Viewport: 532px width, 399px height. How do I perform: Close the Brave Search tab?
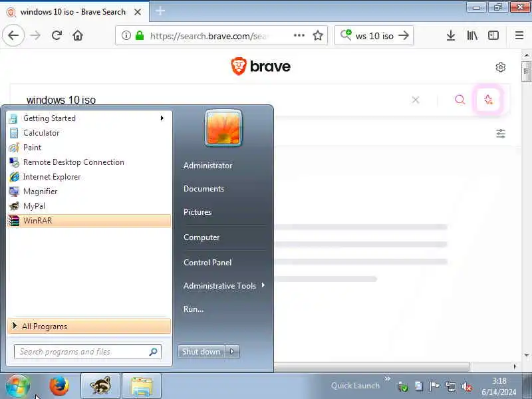(138, 12)
